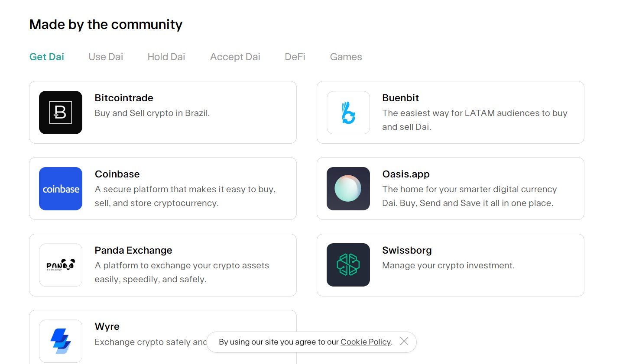Screen dimensions: 626x364
Task: Click the Panda Exchange card description
Action: pyautogui.click(x=182, y=272)
